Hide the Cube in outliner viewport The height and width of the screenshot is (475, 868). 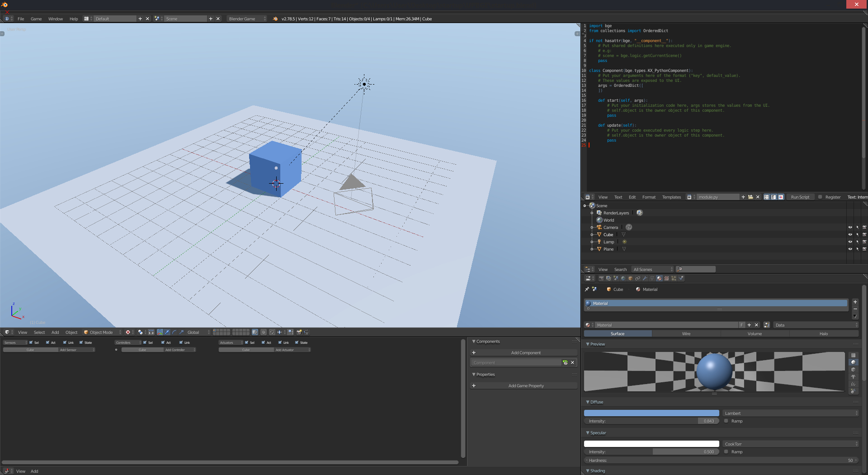(850, 234)
